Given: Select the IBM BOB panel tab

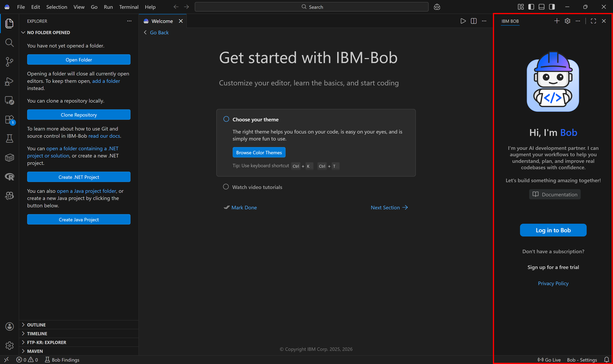Looking at the screenshot, I should pyautogui.click(x=510, y=21).
